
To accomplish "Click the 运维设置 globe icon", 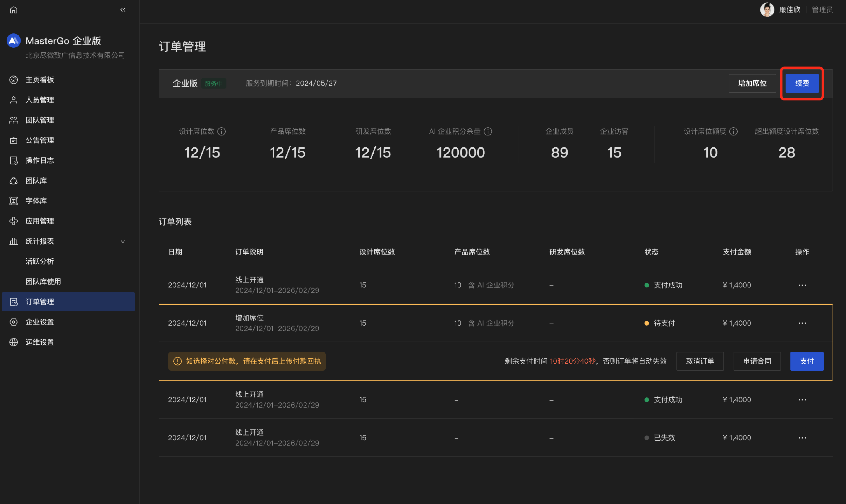I will [14, 342].
